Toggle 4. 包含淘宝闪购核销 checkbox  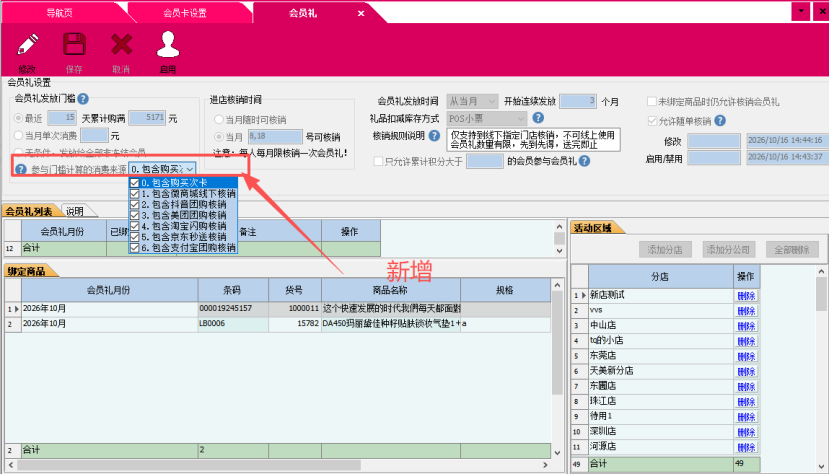[x=135, y=226]
